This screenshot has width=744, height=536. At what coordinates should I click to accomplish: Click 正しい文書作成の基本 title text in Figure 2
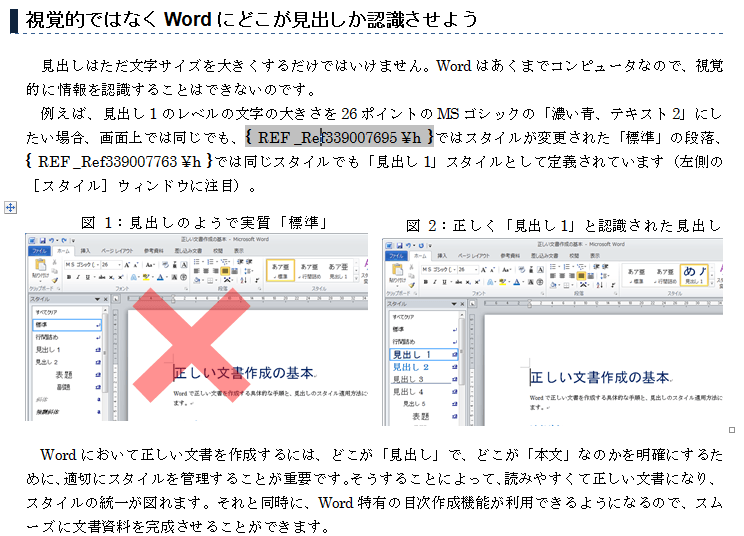600,378
